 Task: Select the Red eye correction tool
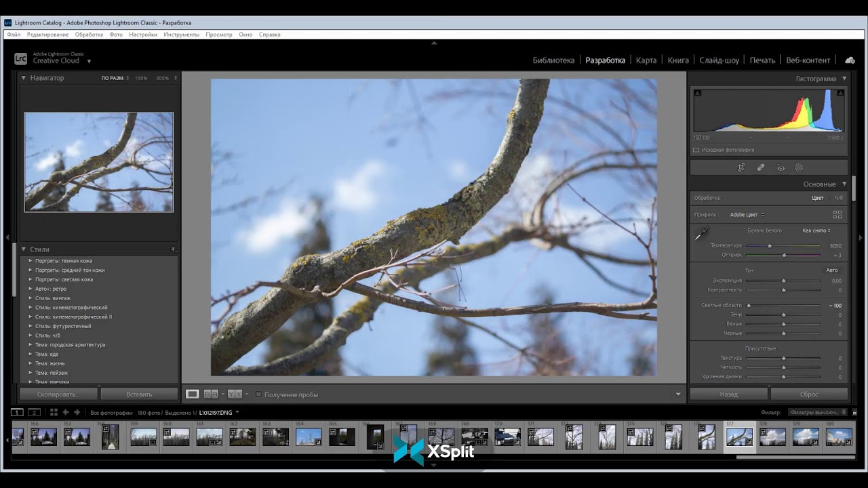[781, 167]
